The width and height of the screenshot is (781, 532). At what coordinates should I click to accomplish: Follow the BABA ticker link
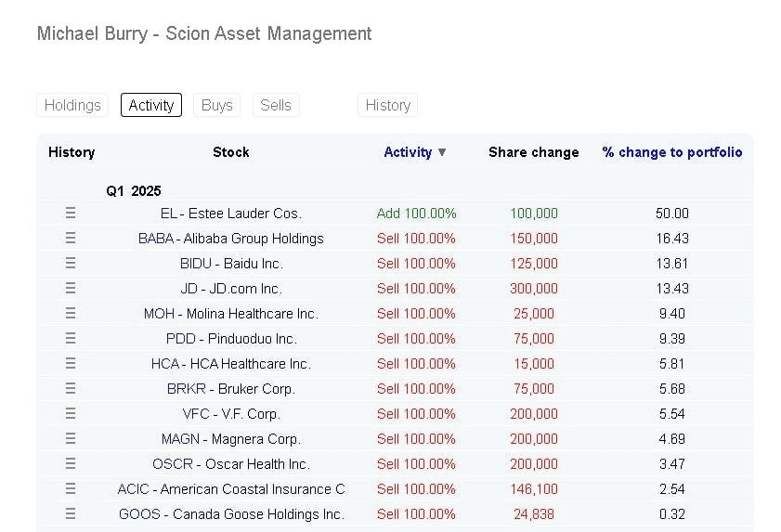[x=155, y=239]
